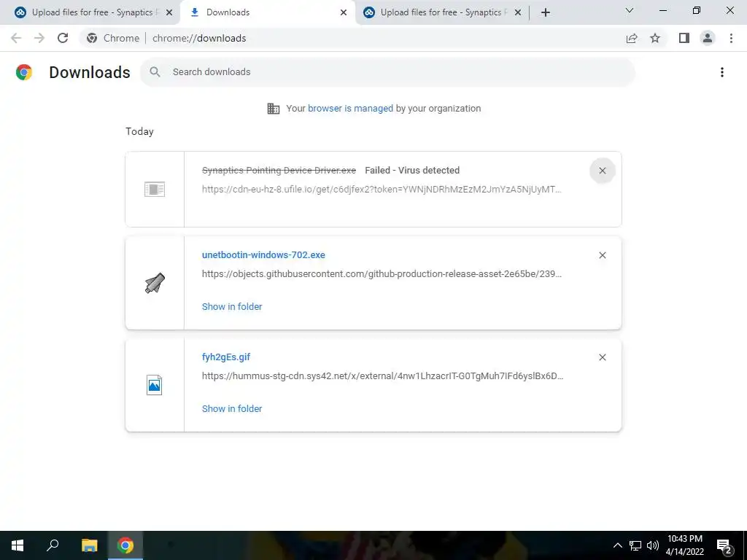Open the volume tray icon

[653, 545]
